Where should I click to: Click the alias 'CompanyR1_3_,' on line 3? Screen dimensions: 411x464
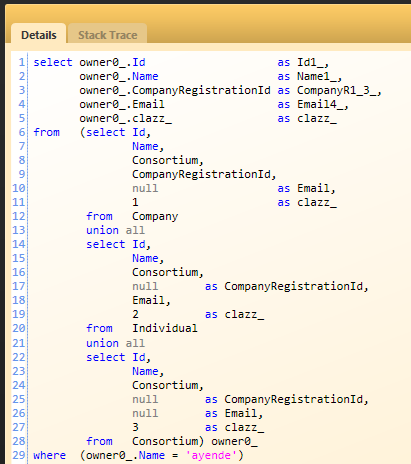[x=339, y=90]
